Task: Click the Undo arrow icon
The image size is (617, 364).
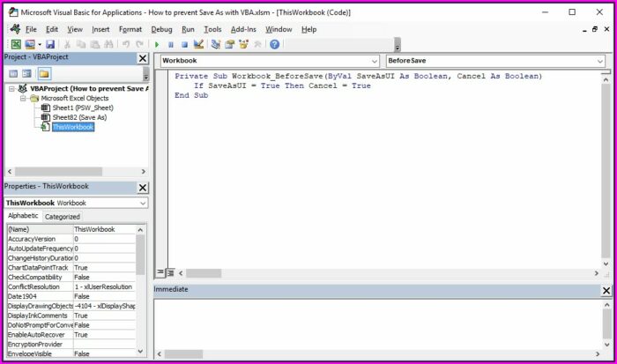Action: [x=126, y=44]
